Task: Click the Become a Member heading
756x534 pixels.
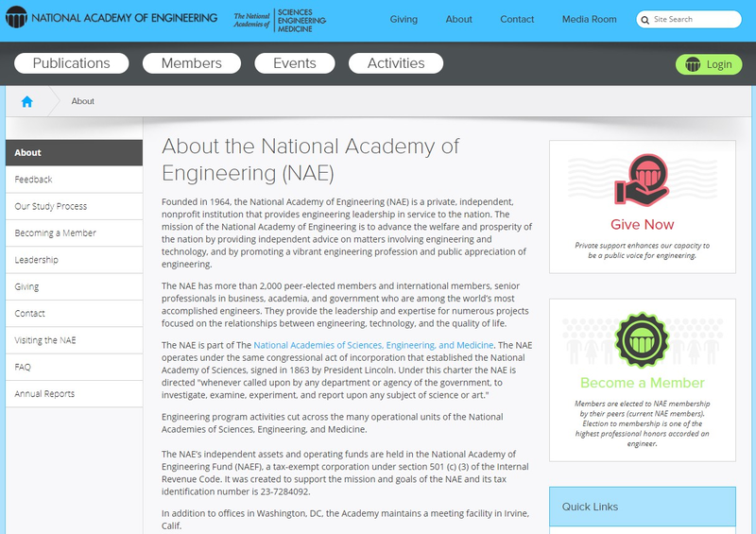Action: pyautogui.click(x=643, y=383)
